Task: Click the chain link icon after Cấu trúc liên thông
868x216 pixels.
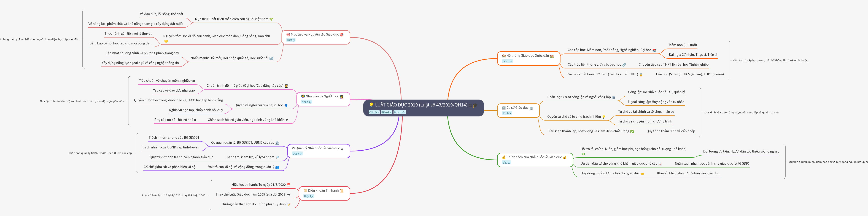Action: (x=624, y=65)
